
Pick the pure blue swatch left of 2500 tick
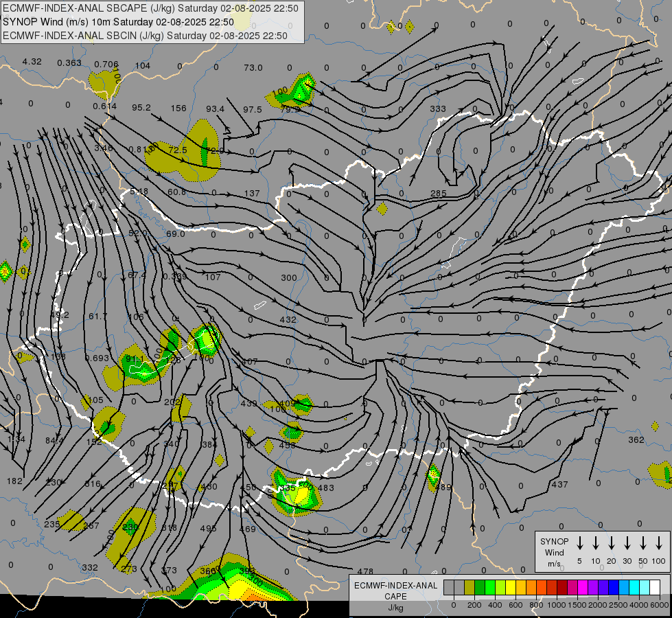[614, 588]
